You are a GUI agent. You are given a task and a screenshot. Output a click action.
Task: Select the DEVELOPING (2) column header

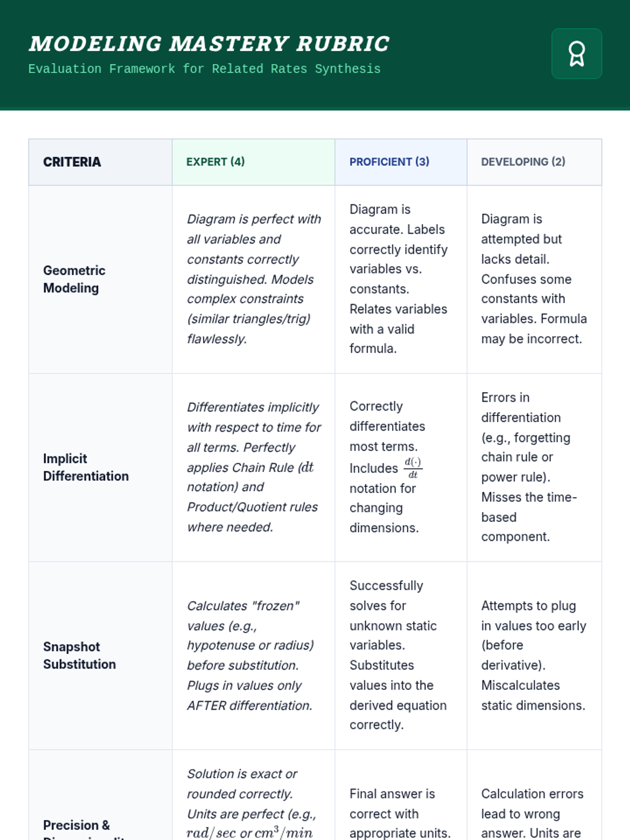pyautogui.click(x=523, y=162)
